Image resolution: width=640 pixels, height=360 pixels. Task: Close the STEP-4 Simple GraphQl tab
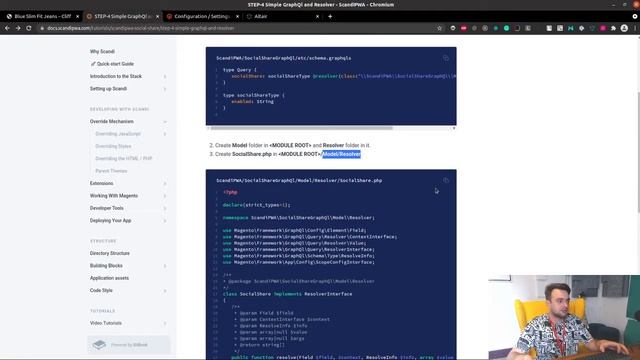coord(158,16)
